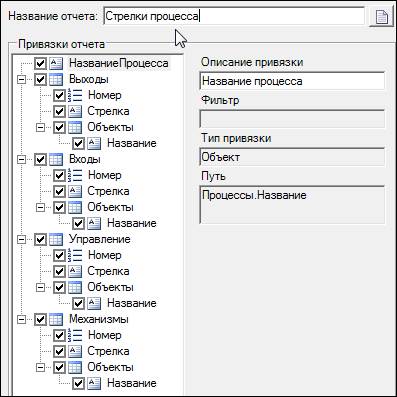
Task: Collapse Объекты node under Управление
Action: pos(40,287)
